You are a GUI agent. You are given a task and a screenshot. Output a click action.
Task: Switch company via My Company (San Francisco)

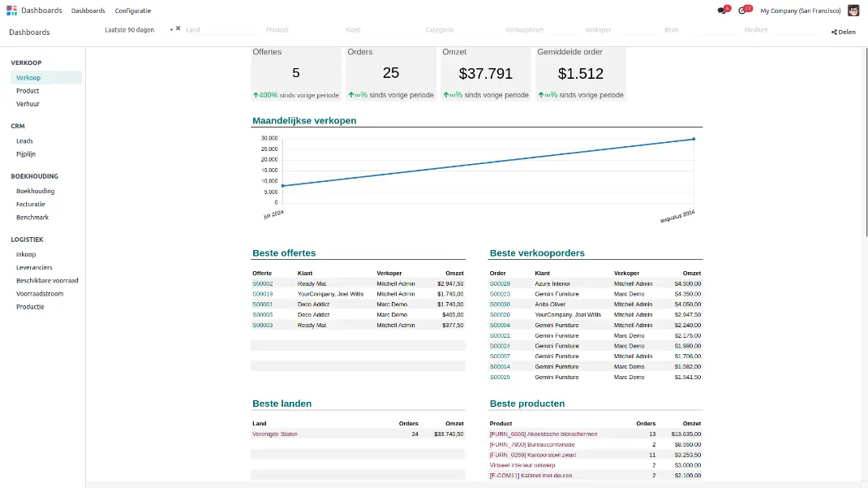tap(800, 11)
